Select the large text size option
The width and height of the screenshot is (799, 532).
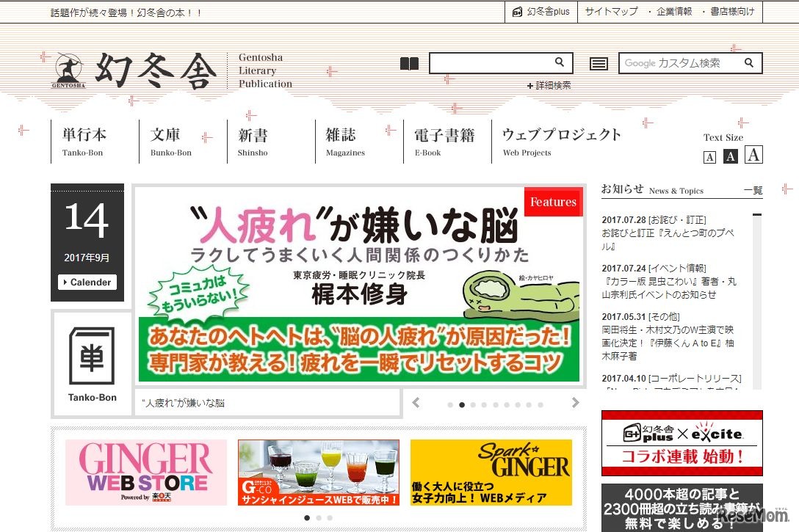tap(753, 155)
